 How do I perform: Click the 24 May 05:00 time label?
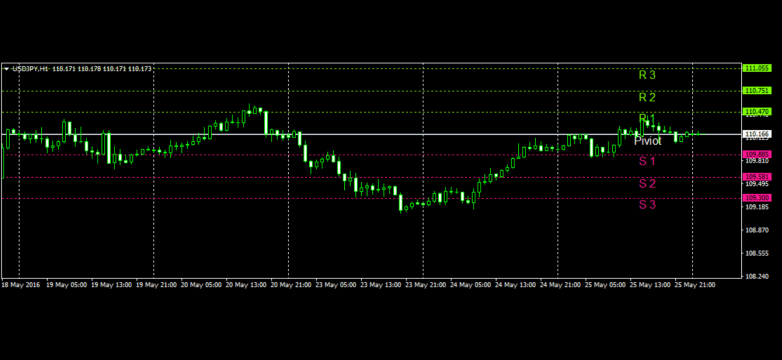470,285
